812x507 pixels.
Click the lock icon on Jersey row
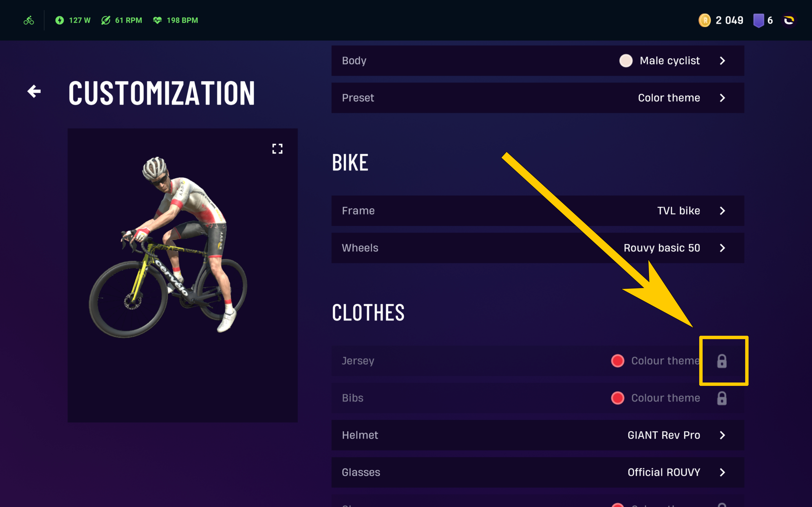(x=722, y=361)
